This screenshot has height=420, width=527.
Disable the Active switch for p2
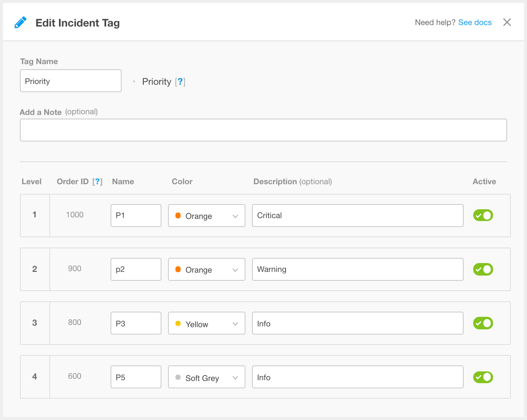click(x=483, y=269)
